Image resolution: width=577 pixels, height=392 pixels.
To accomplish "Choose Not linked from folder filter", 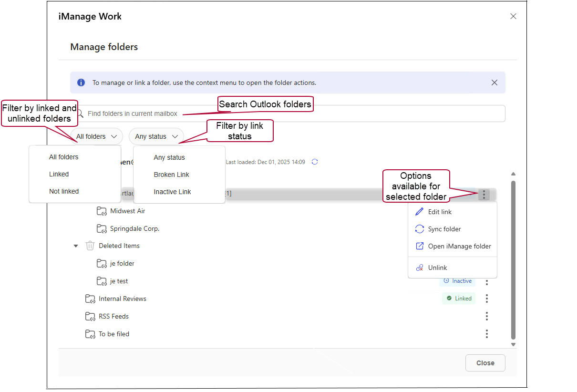I will coord(64,191).
